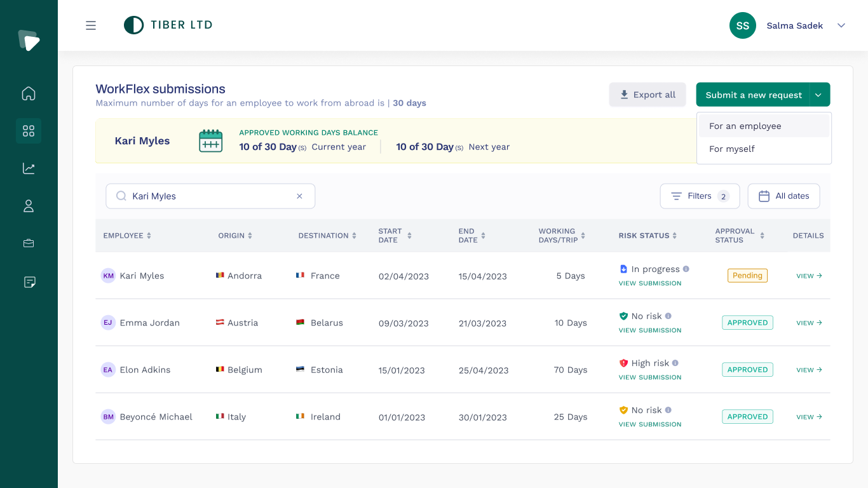Screen dimensions: 868x488
Task: View Emma Jordan's submission
Action: click(x=649, y=330)
